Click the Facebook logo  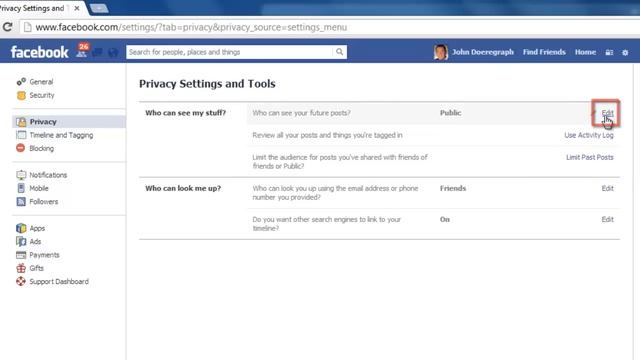40,52
